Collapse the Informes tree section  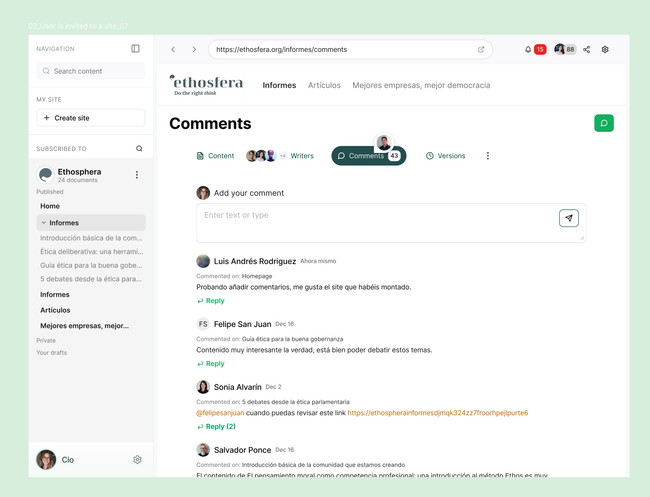(44, 223)
